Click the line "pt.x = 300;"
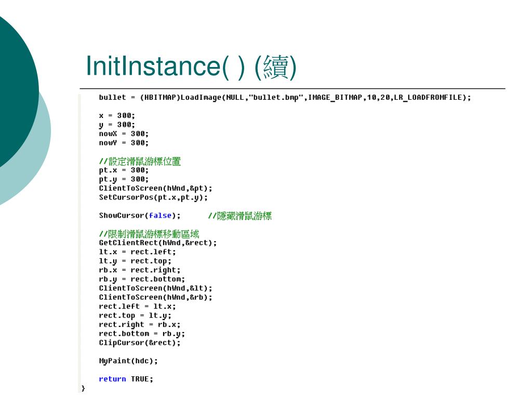 (x=124, y=170)
